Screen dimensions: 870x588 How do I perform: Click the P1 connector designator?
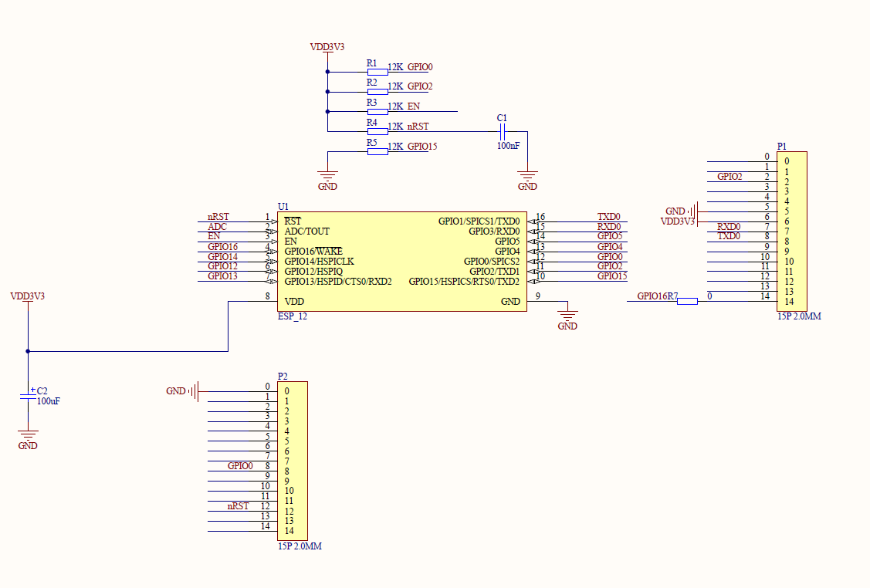point(782,146)
